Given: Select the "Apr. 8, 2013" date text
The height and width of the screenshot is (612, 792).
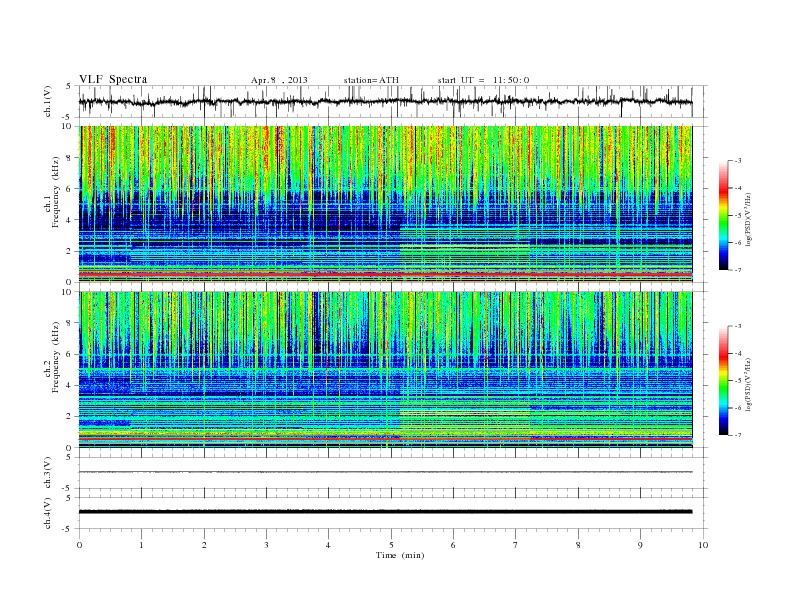Looking at the screenshot, I should click(x=279, y=80).
